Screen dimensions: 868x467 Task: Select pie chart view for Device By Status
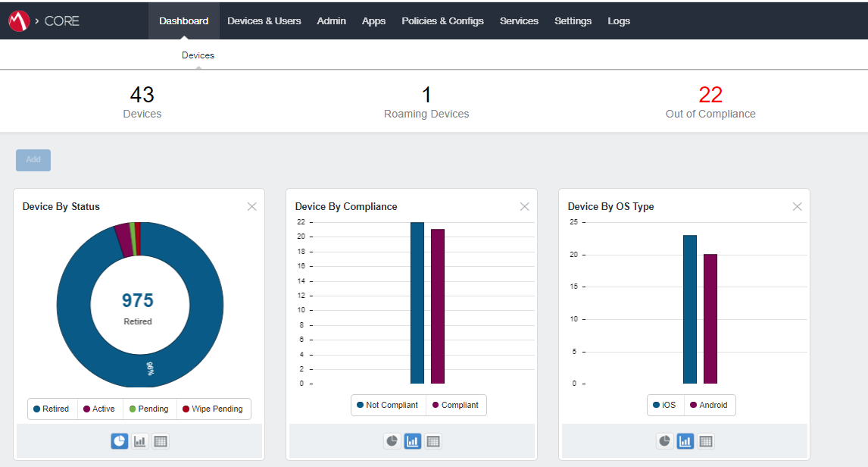click(x=119, y=440)
